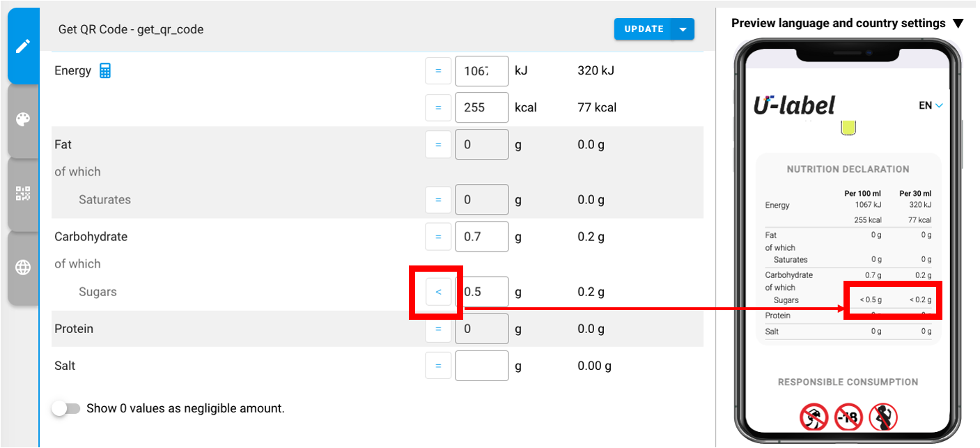Open the globe language tab in sidebar
The height and width of the screenshot is (448, 980).
(x=23, y=268)
